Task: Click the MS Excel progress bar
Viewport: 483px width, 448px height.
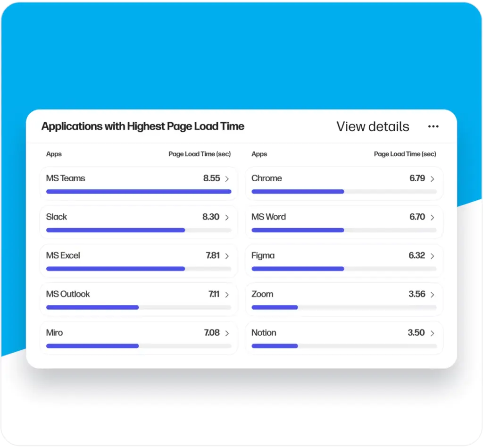Action: click(139, 269)
